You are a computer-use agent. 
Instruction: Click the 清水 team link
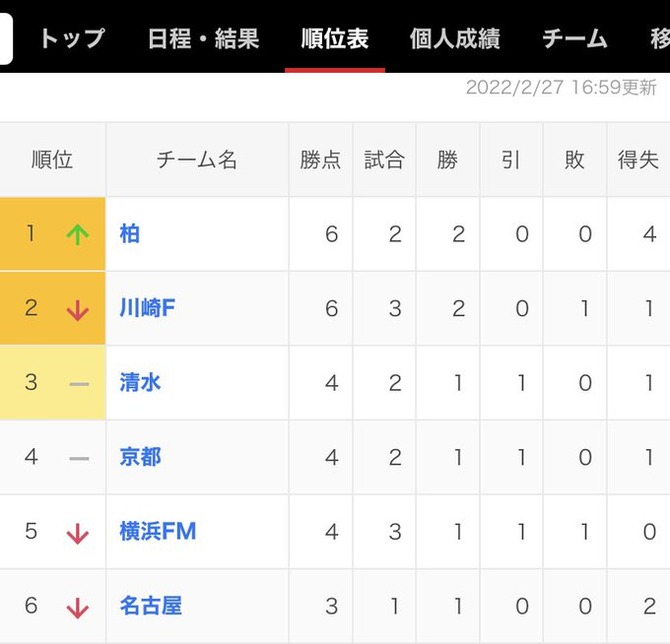click(x=140, y=382)
